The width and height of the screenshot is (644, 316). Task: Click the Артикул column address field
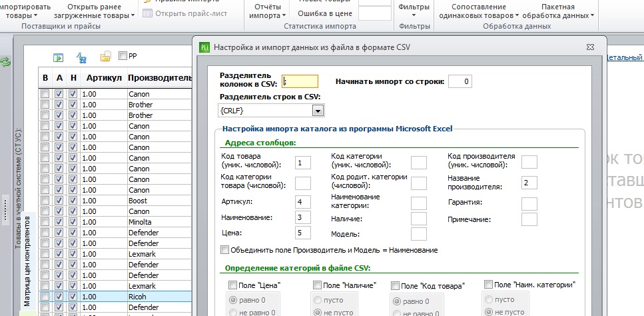[303, 202]
